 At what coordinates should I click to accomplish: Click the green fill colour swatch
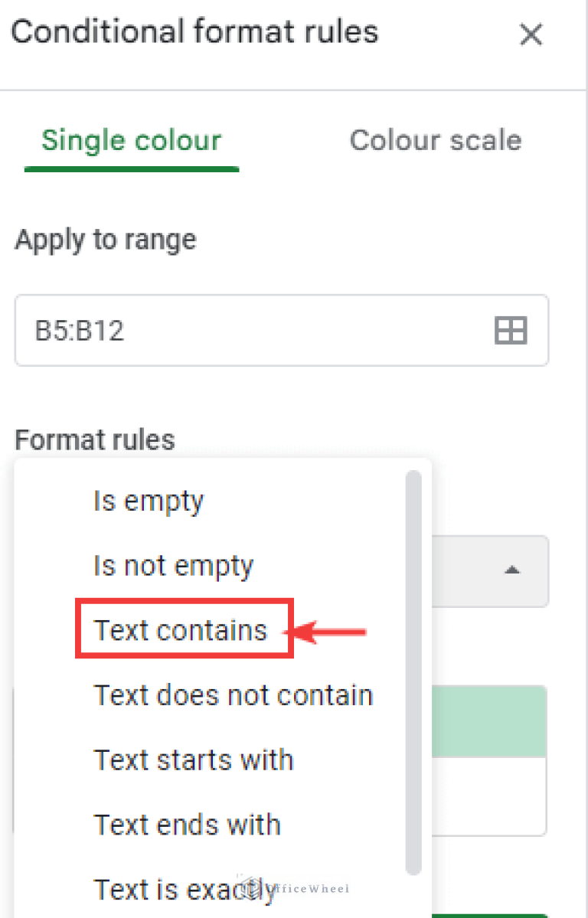click(x=490, y=720)
